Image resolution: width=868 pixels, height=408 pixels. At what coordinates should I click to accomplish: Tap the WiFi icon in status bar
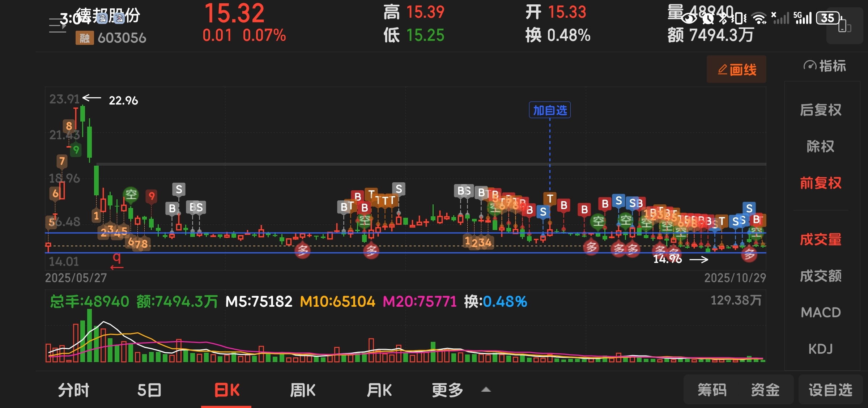coord(759,18)
